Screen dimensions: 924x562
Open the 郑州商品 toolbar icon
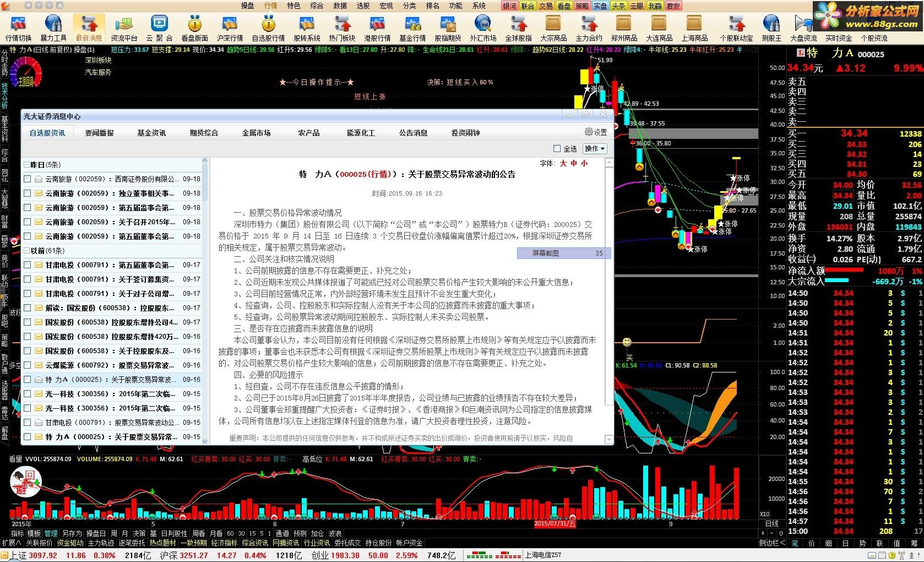coord(624,29)
